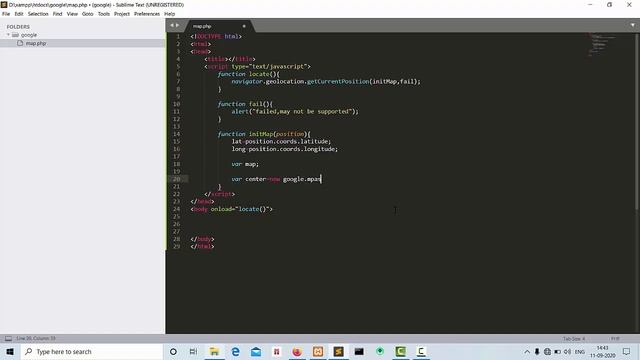The width and height of the screenshot is (640, 360).
Task: Change the PHP syntax in status bar
Action: (x=615, y=339)
